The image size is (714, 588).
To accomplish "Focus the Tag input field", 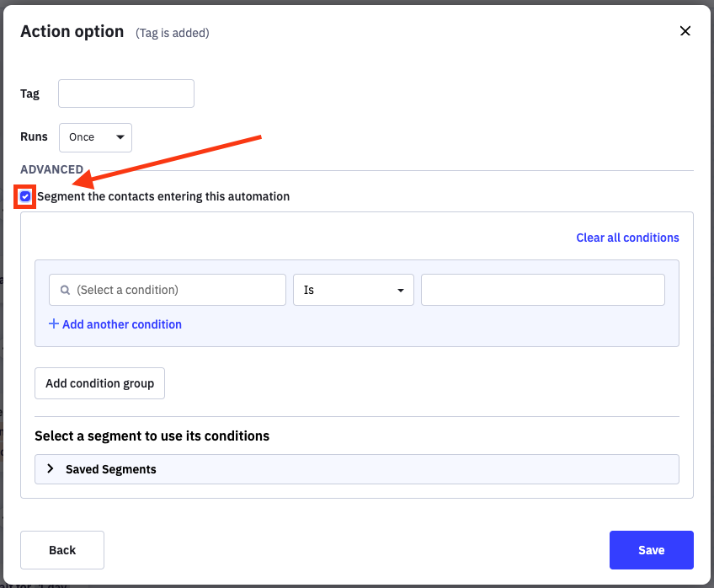I will click(126, 94).
